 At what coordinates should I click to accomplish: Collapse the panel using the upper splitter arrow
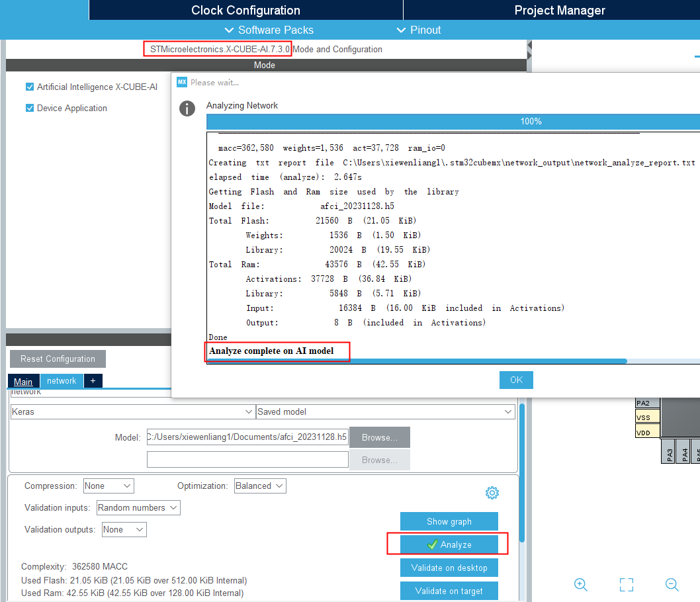[529, 45]
